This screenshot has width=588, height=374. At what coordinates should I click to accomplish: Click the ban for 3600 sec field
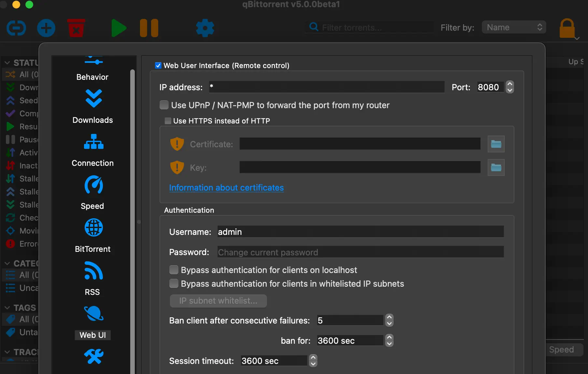(x=350, y=340)
